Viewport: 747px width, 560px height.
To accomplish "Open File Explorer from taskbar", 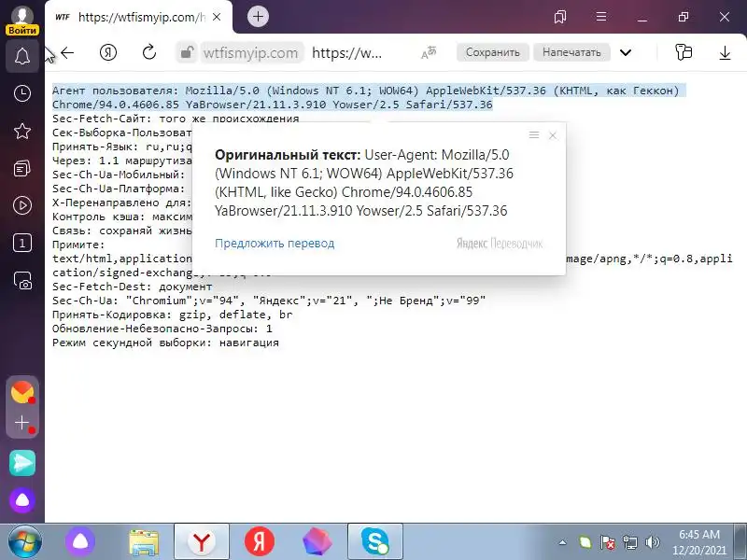I will point(144,542).
